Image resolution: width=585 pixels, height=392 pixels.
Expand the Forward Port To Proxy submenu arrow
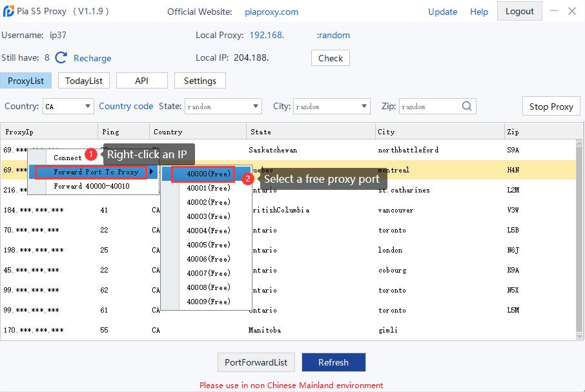tap(152, 172)
